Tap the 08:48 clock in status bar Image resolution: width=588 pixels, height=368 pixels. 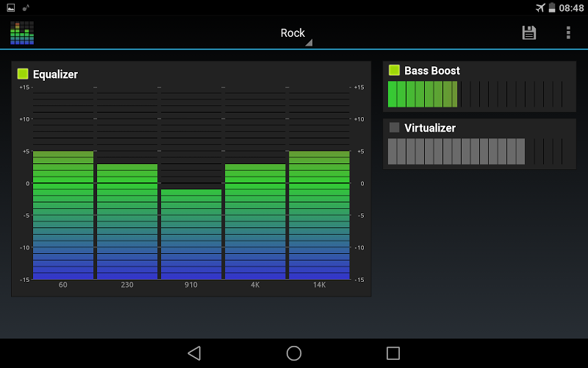pos(571,8)
